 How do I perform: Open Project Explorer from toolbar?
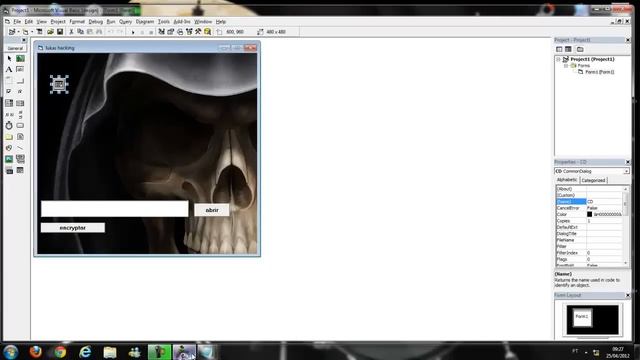[x=162, y=32]
